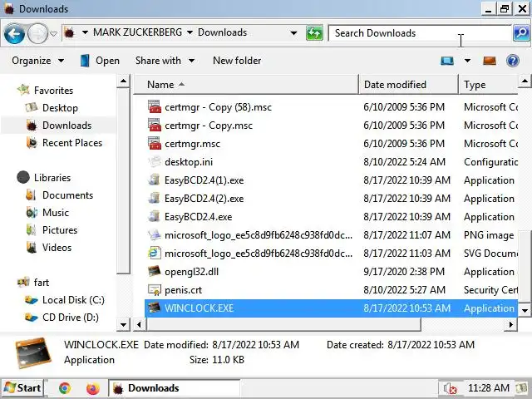Screen dimensions: 532x399
Task: Select the desktop.ini file icon
Action: [x=154, y=161]
